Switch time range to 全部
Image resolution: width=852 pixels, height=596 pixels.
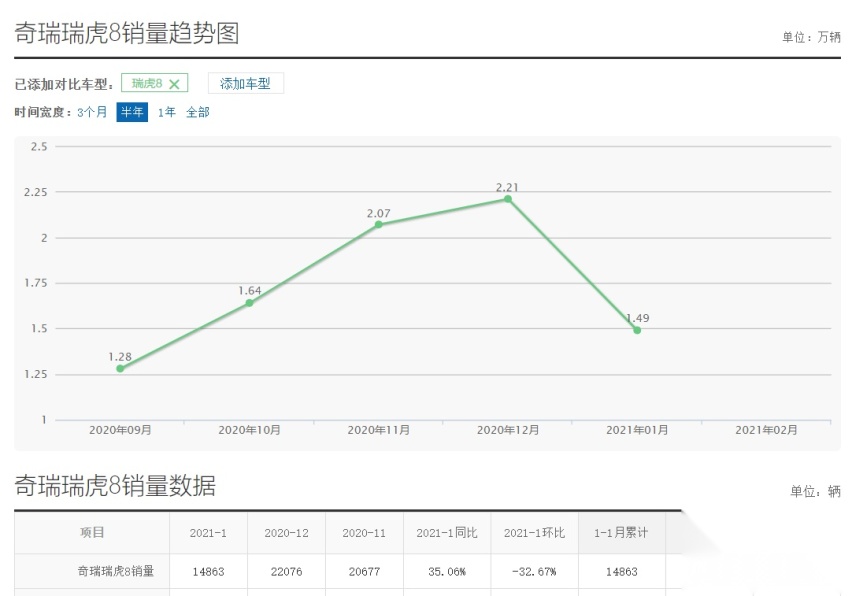(x=198, y=112)
